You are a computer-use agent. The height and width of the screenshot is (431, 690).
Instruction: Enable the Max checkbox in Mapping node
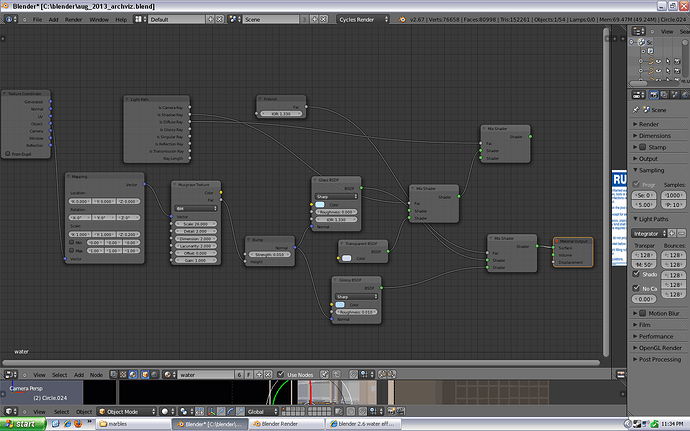[x=71, y=250]
